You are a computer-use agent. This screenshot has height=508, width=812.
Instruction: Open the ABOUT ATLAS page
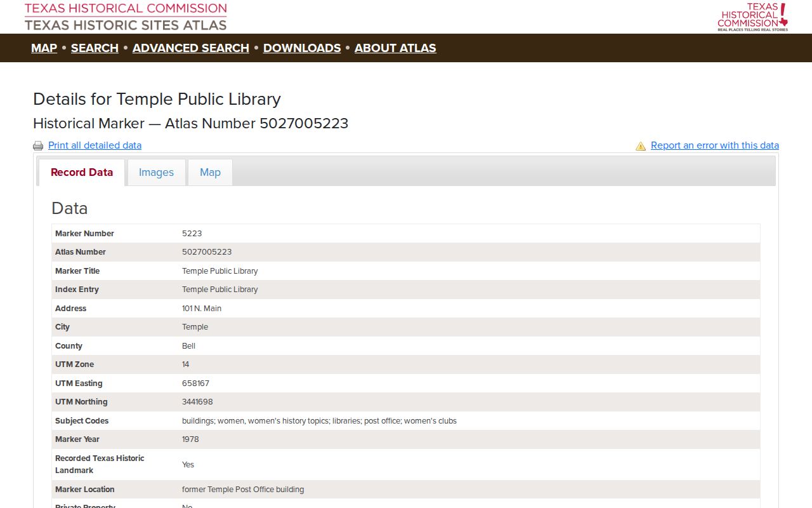pos(395,48)
